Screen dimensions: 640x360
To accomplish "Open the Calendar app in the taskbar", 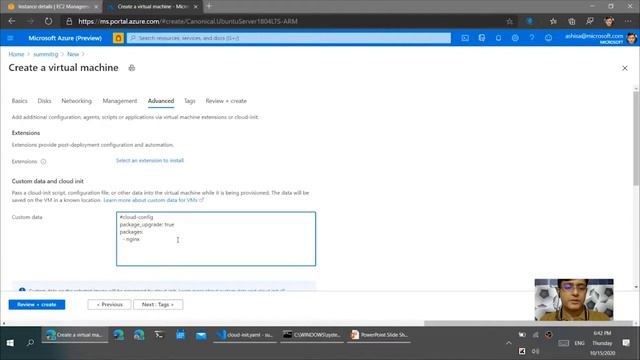I will (x=180, y=335).
